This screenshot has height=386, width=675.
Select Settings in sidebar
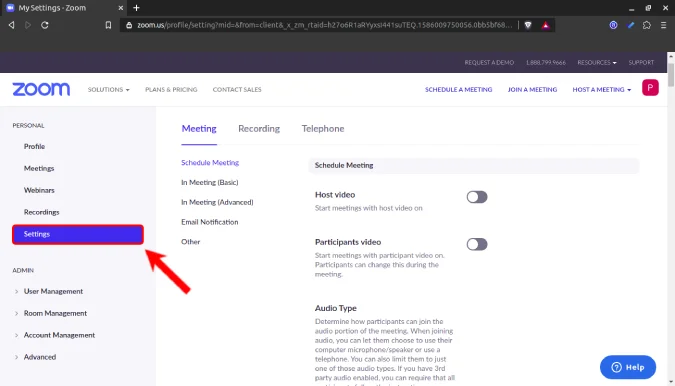78,235
